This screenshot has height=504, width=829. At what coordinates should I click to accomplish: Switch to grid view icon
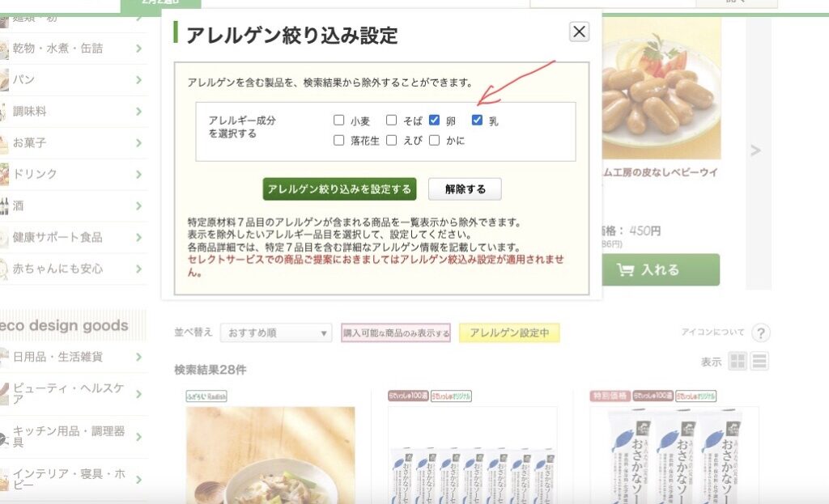click(x=738, y=362)
